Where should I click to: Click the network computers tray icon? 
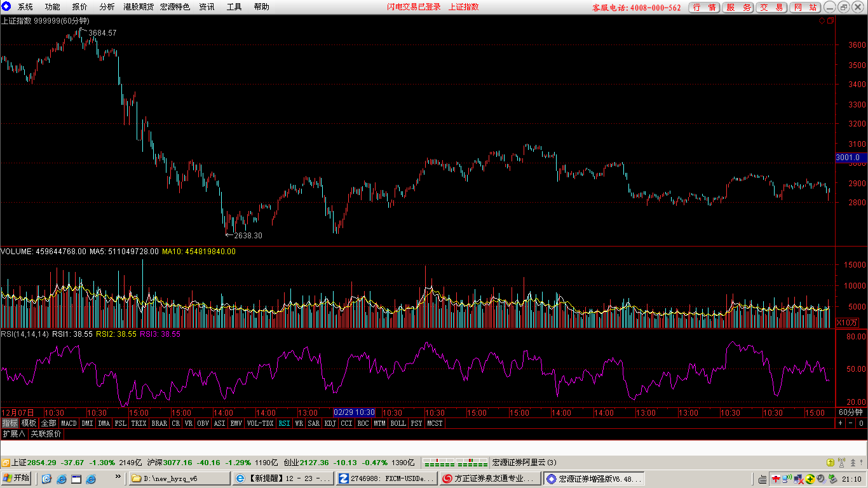click(799, 479)
